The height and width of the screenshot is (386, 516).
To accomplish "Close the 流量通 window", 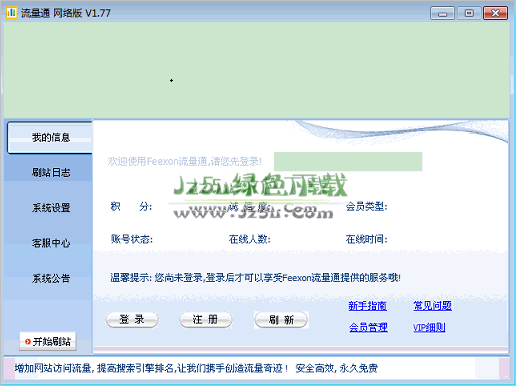I will click(496, 13).
